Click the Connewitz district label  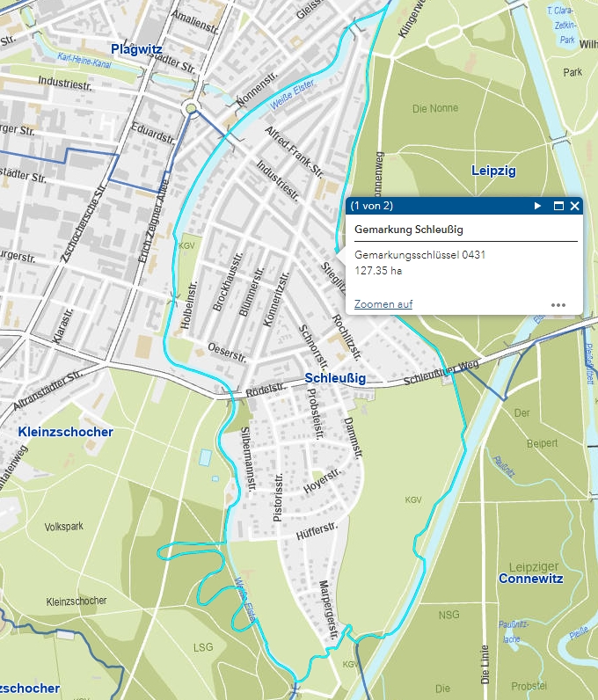530,579
